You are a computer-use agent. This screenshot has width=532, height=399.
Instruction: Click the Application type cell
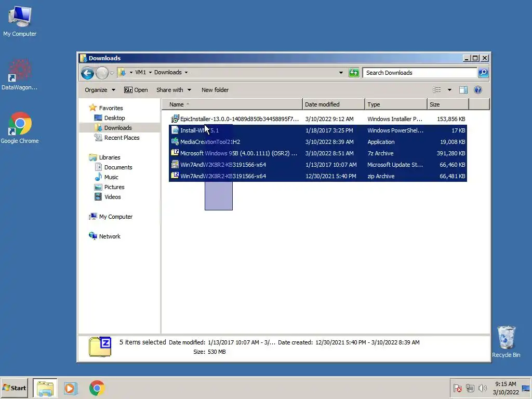tap(381, 142)
